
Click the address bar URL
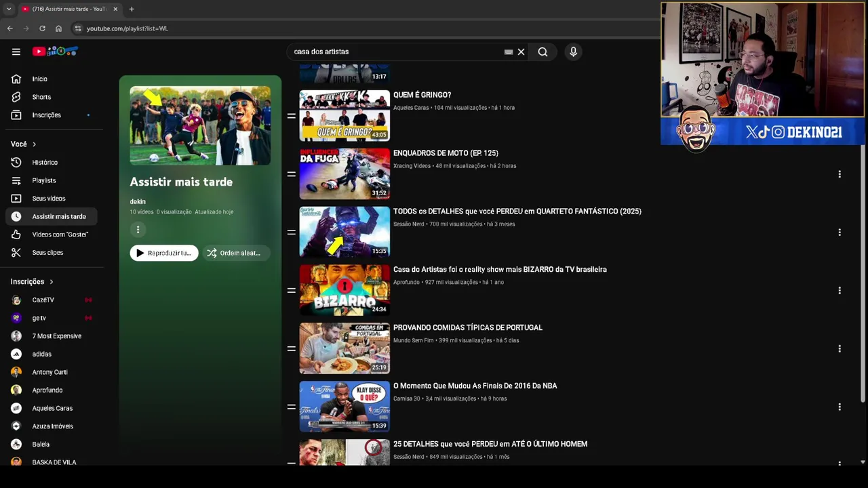[127, 28]
